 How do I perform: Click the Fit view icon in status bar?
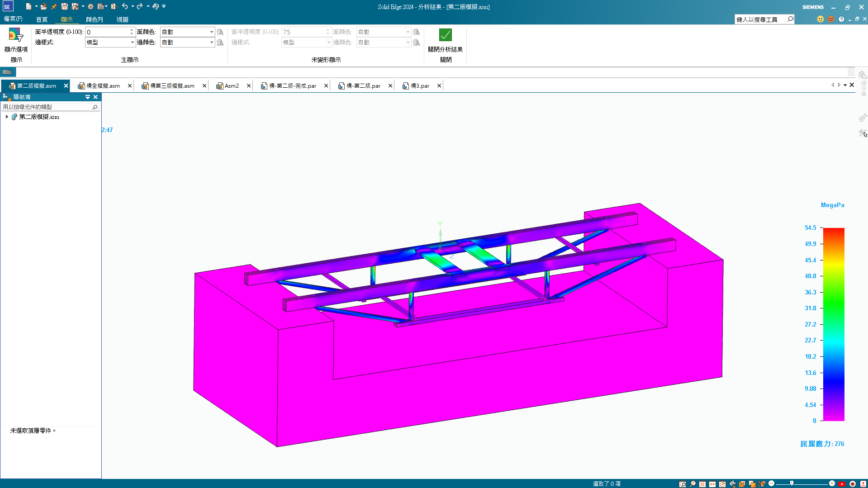click(702, 484)
